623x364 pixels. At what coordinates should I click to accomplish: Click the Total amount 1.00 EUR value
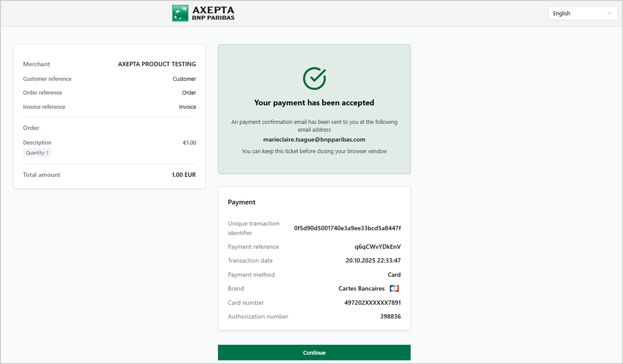(x=184, y=175)
